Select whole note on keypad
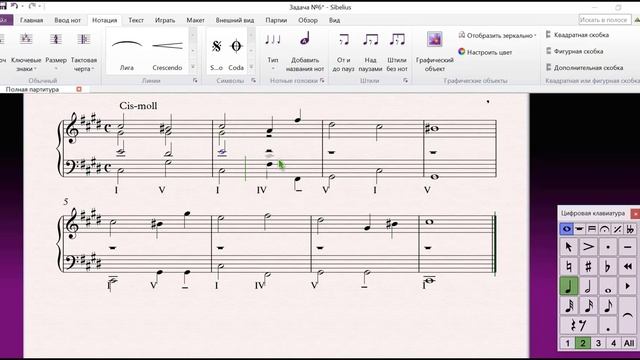 608,286
